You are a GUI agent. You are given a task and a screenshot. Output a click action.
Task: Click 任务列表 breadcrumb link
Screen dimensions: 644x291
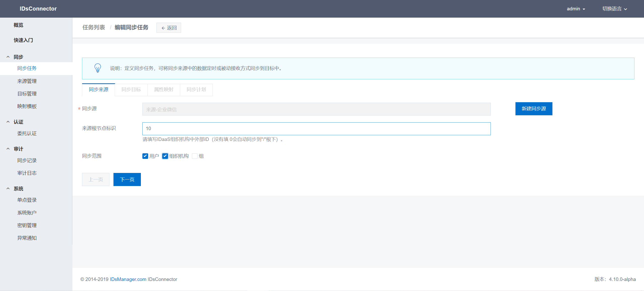[94, 27]
